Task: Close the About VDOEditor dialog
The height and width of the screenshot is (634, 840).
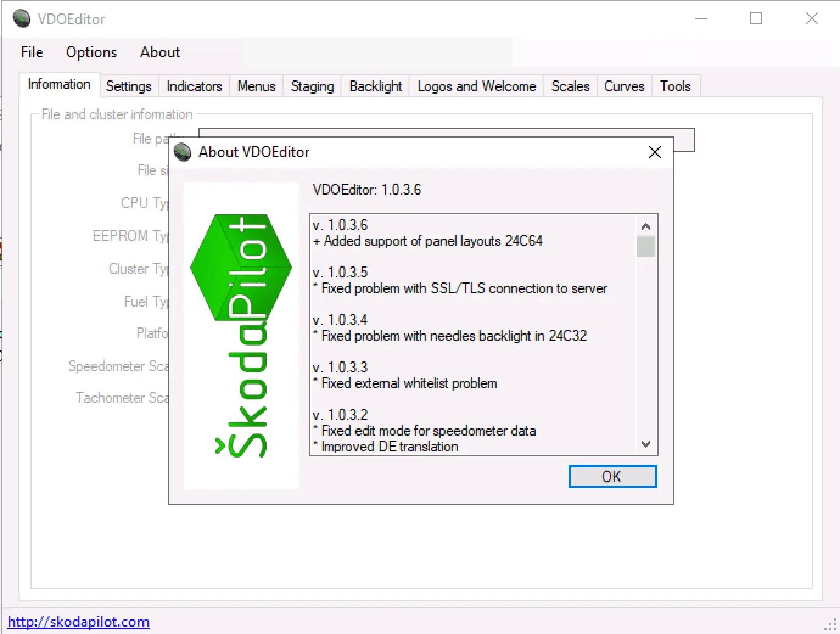Action: click(654, 152)
